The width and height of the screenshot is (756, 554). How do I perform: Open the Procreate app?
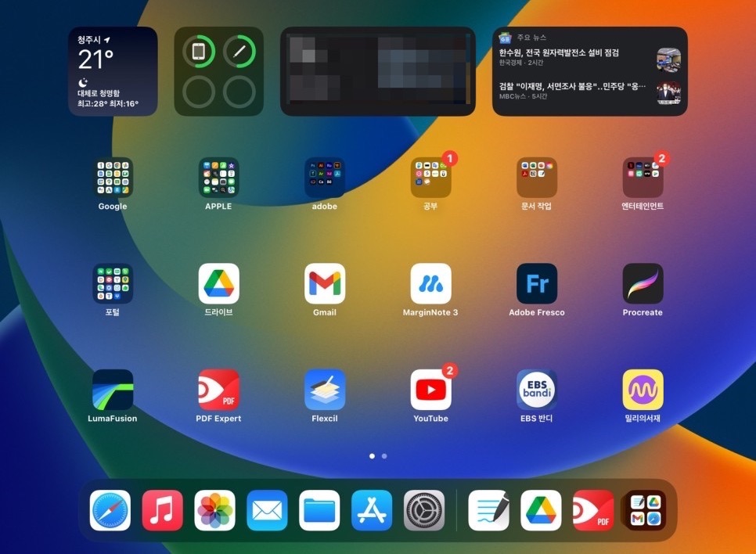point(643,283)
